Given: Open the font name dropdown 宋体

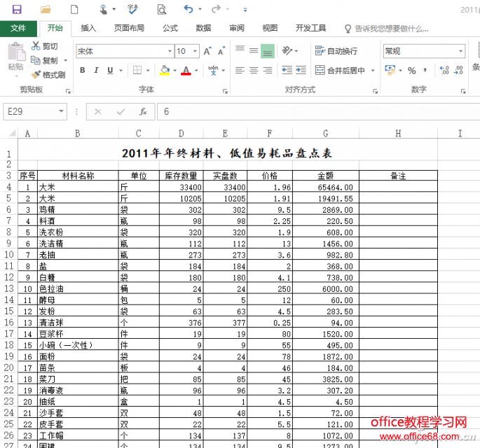Looking at the screenshot, I should pyautogui.click(x=170, y=51).
